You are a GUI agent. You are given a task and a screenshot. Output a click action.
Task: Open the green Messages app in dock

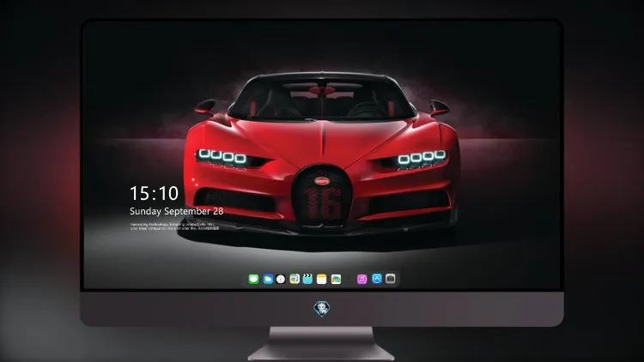coord(254,279)
